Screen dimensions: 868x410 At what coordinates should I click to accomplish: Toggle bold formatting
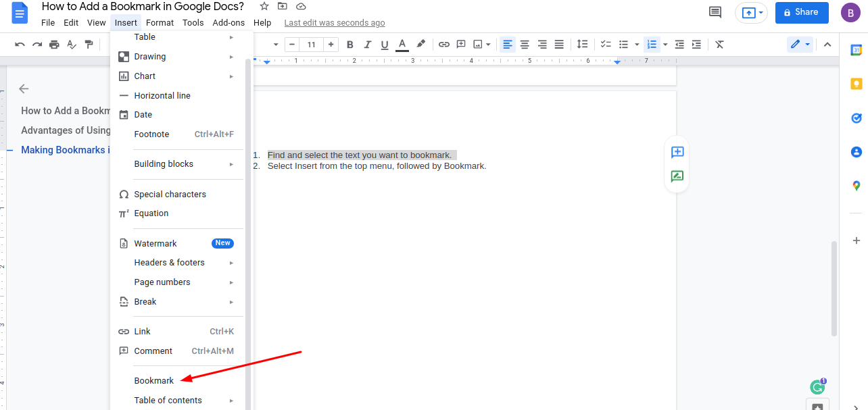click(349, 45)
